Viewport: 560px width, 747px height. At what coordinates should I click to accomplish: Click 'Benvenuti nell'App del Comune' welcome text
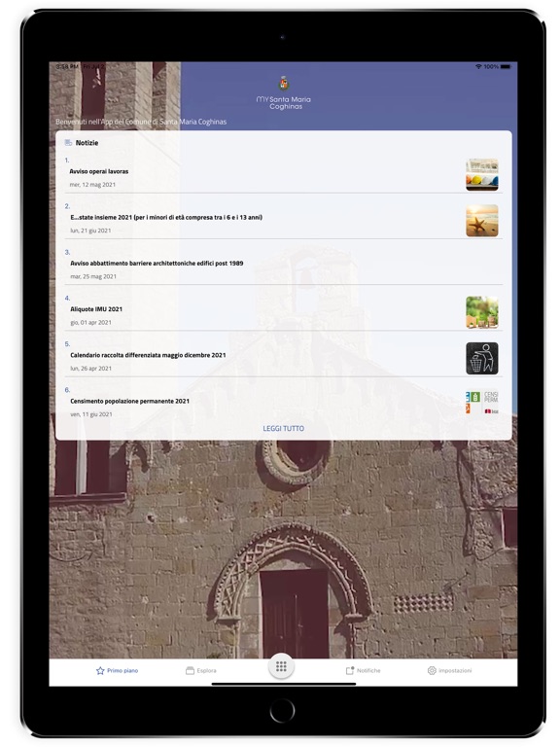141,122
